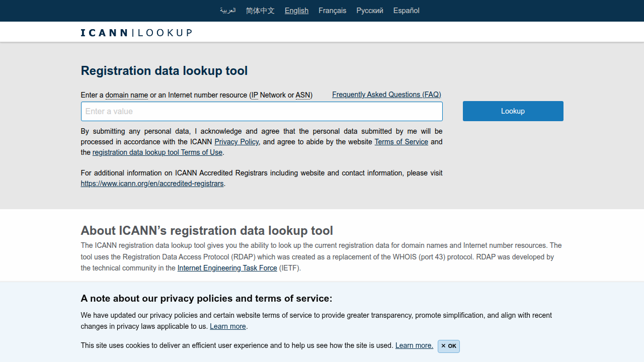Dismiss cookie notice with OK button

click(x=448, y=346)
